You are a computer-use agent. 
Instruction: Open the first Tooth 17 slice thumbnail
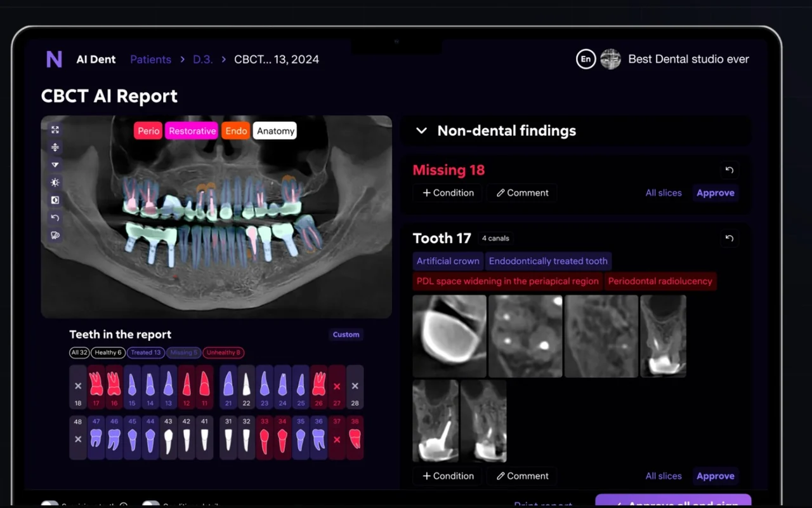(x=450, y=336)
